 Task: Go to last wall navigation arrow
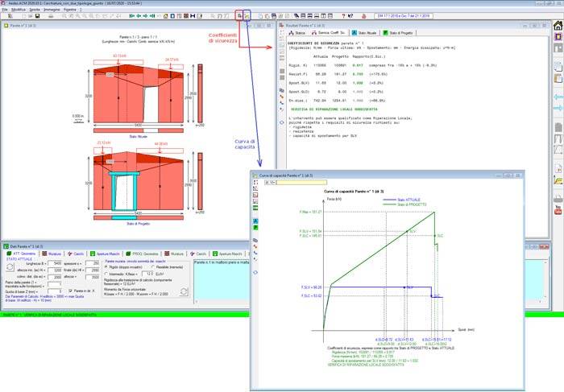[x=152, y=16]
